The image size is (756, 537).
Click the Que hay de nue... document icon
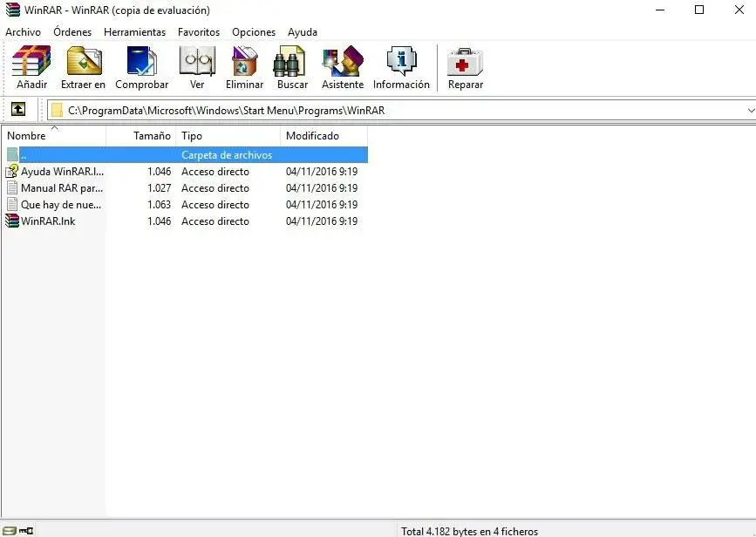[12, 204]
